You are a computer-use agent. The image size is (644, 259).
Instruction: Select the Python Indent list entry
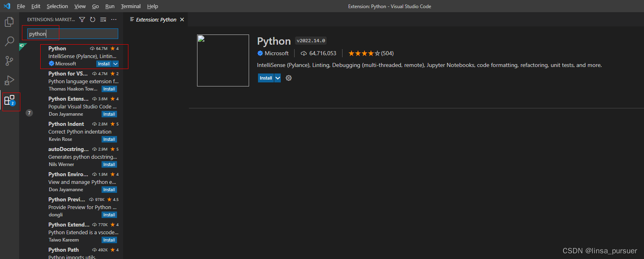[x=71, y=132]
